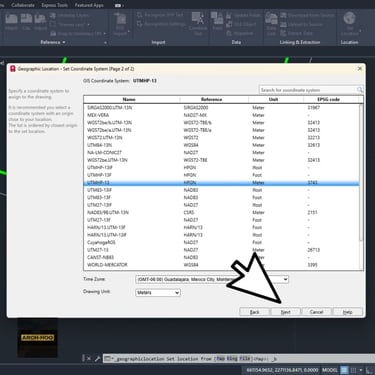
Task: Click the Next button
Action: coord(285,312)
